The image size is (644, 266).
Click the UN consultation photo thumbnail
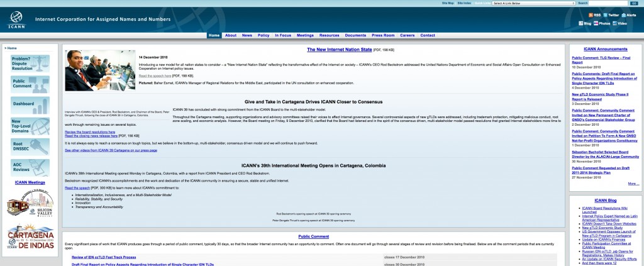[x=100, y=70]
